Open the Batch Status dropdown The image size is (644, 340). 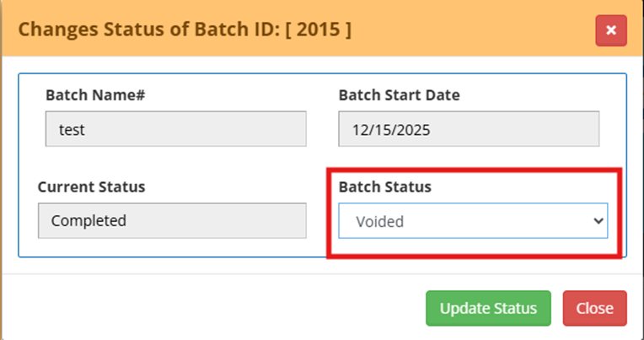(x=472, y=221)
